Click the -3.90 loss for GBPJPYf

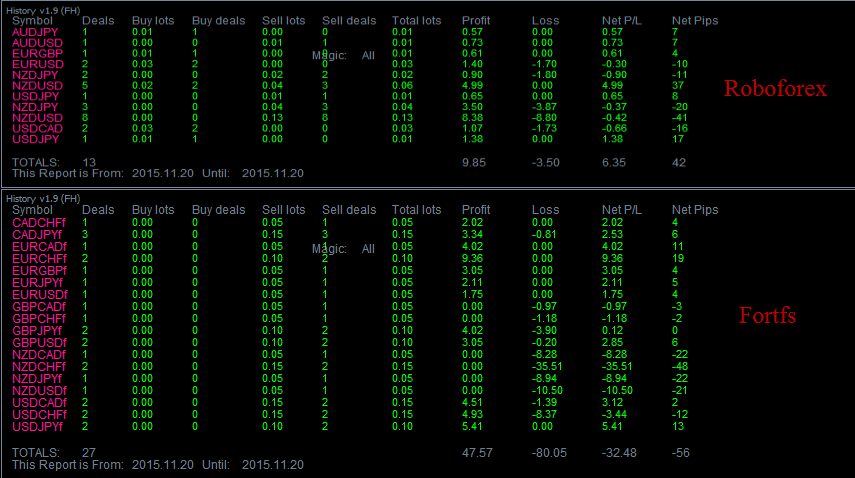[544, 330]
